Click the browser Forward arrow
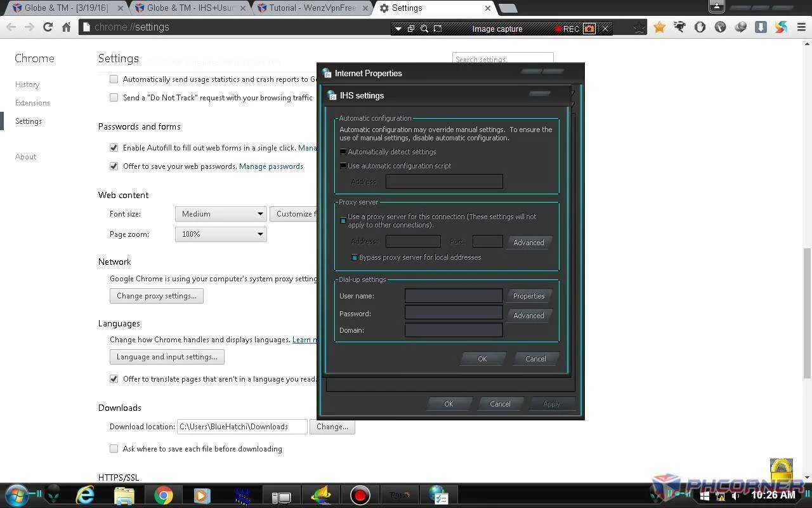Viewport: 812px width, 508px height. [29, 27]
